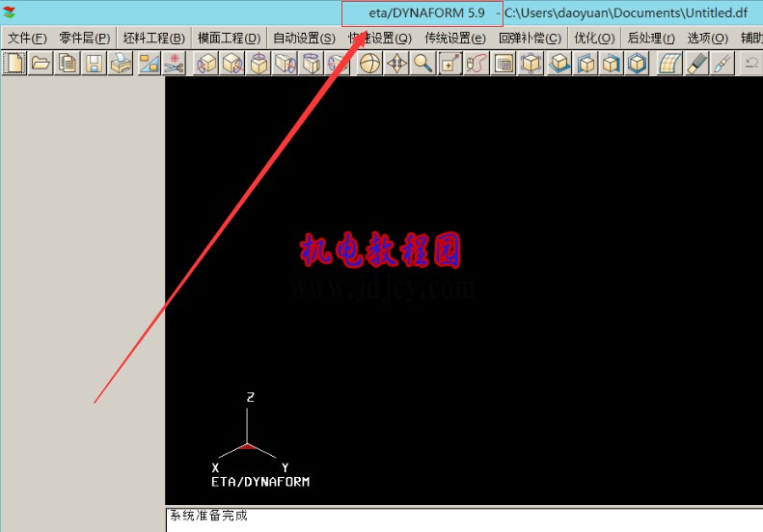Open the 文件(F) menu
Viewport: 763px width, 532px height.
click(27, 38)
